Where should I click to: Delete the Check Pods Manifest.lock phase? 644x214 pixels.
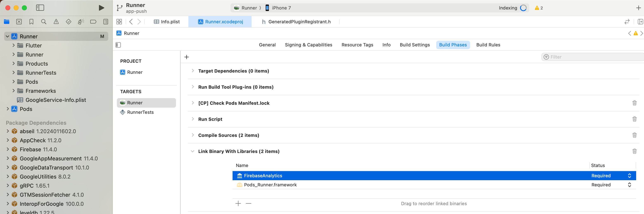coord(634,103)
